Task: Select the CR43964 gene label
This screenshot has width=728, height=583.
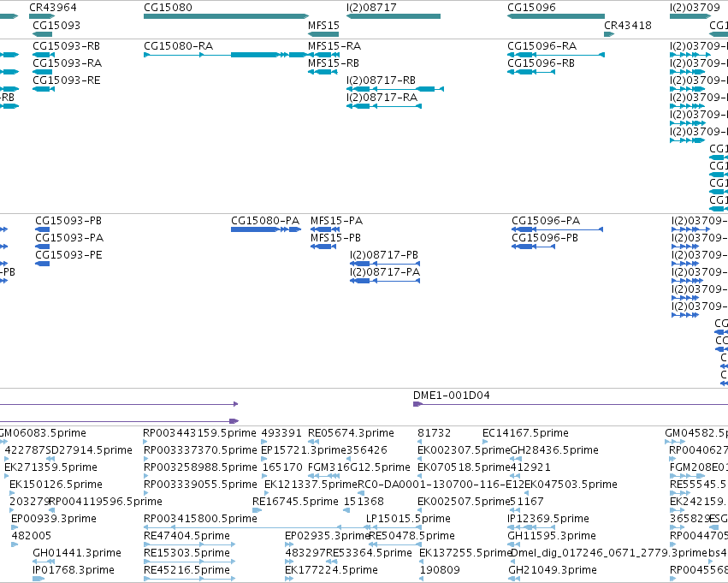Action: 53,8
